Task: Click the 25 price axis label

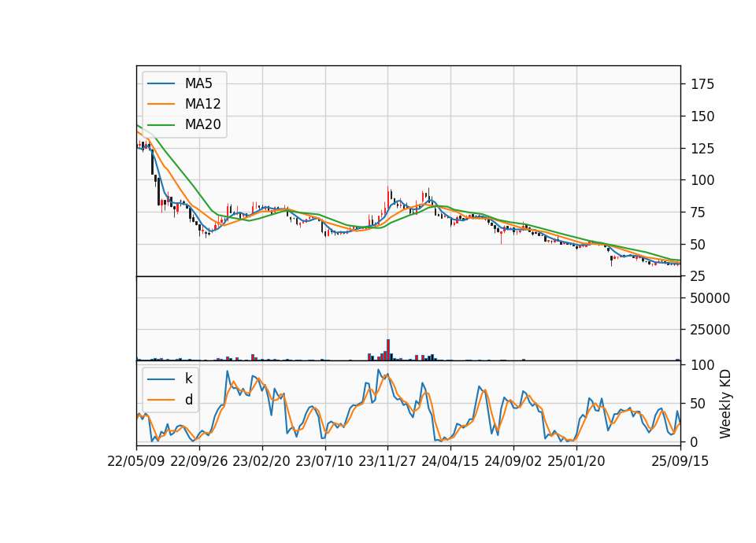Action: (x=699, y=276)
